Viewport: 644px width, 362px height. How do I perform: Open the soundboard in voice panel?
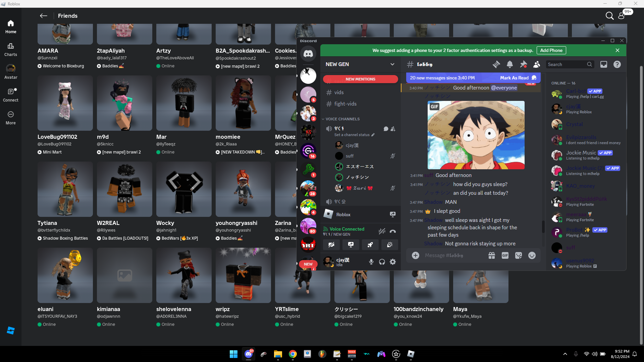(x=389, y=245)
